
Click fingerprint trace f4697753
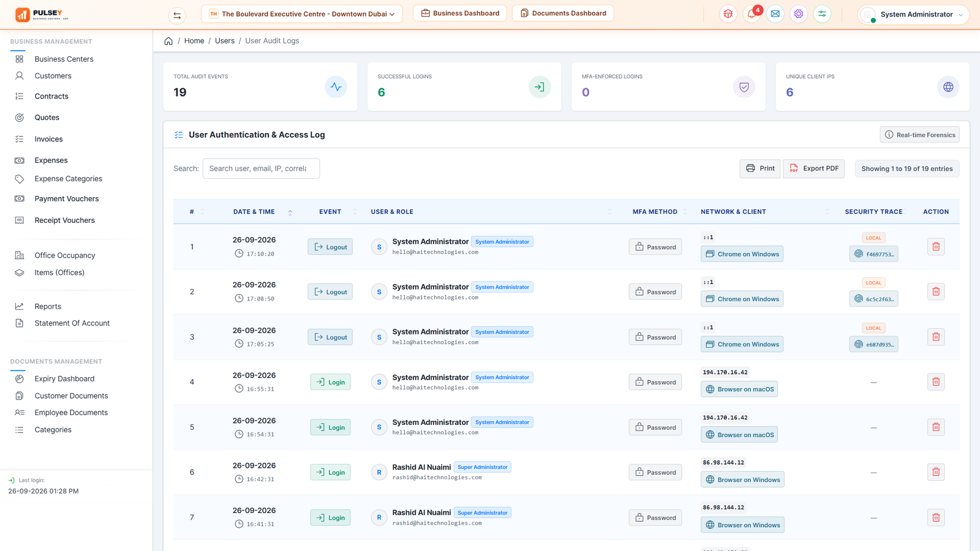tap(873, 254)
